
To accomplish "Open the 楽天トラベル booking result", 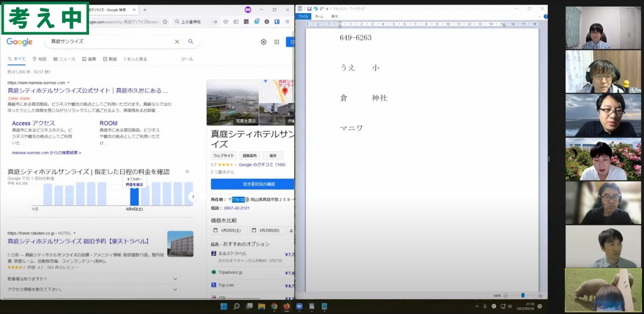I will [x=78, y=242].
